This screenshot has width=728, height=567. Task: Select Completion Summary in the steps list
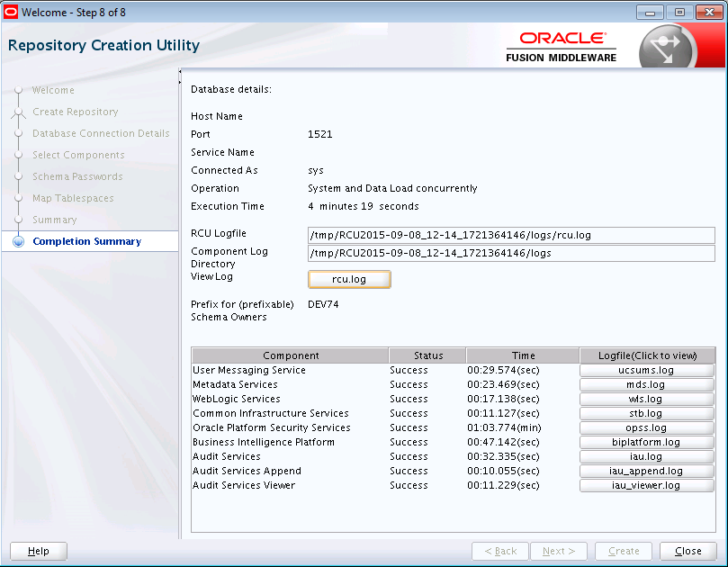[86, 241]
